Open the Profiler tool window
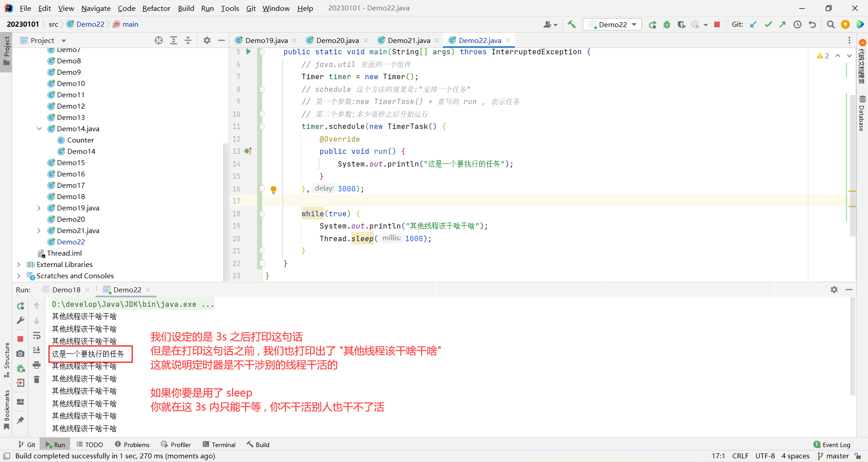Viewport: 868px width, 462px height. [x=176, y=445]
